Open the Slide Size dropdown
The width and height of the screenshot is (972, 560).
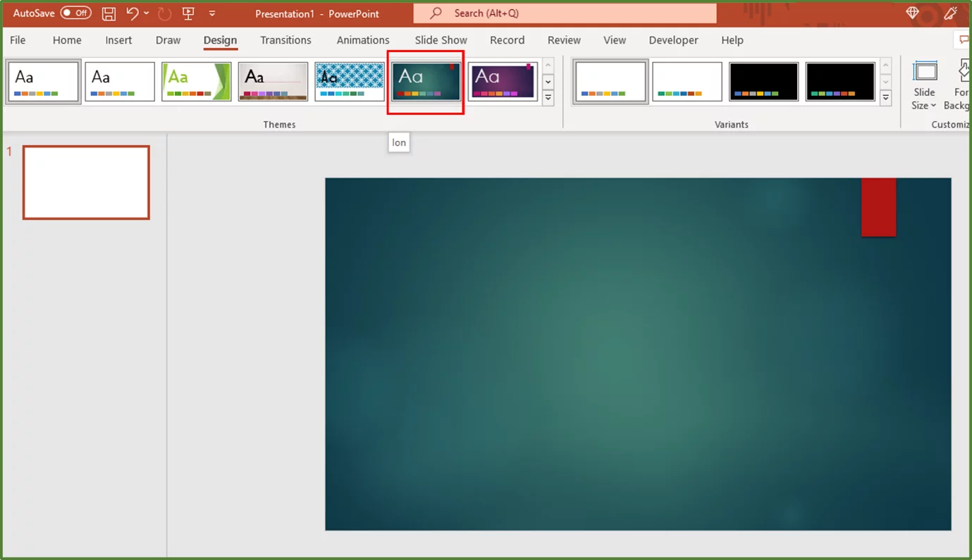coord(923,86)
